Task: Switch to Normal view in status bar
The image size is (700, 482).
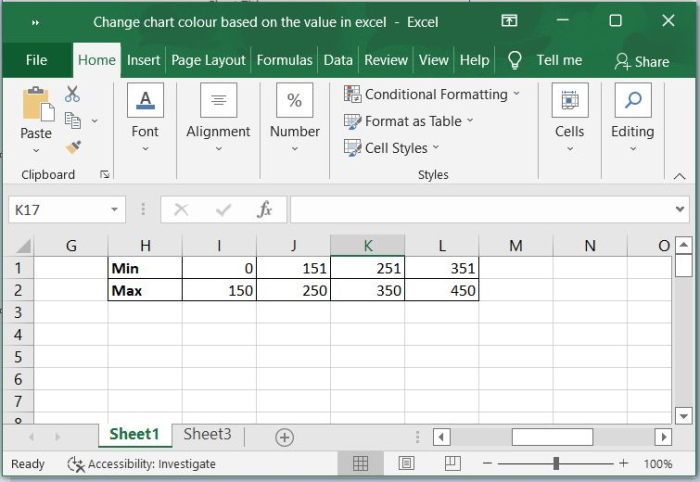Action: (x=360, y=464)
